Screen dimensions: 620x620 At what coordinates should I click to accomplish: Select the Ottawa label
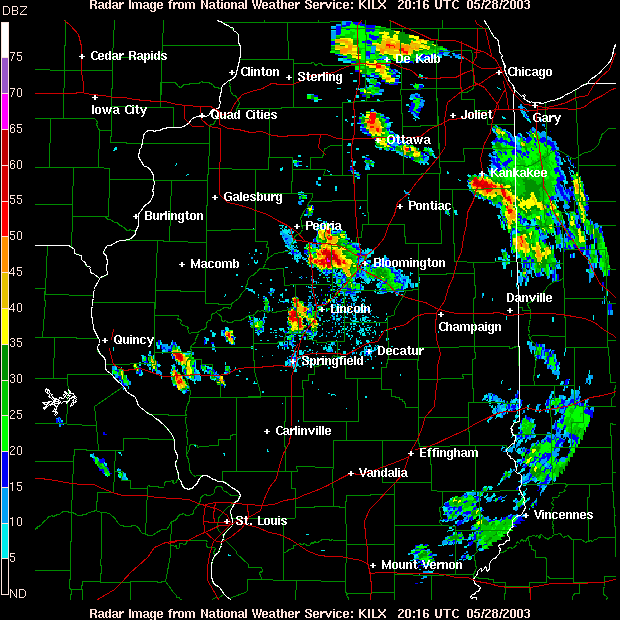pyautogui.click(x=408, y=140)
